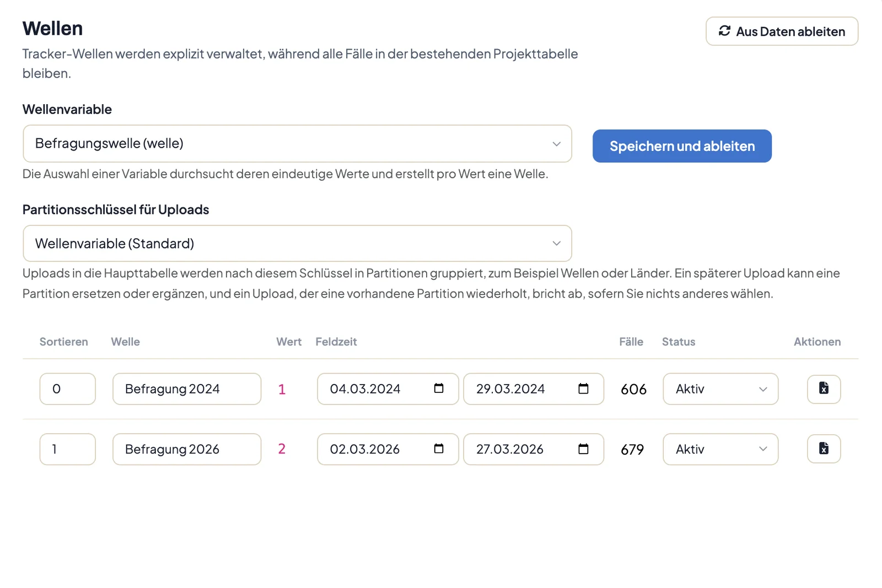Click Wert column header

click(x=289, y=342)
